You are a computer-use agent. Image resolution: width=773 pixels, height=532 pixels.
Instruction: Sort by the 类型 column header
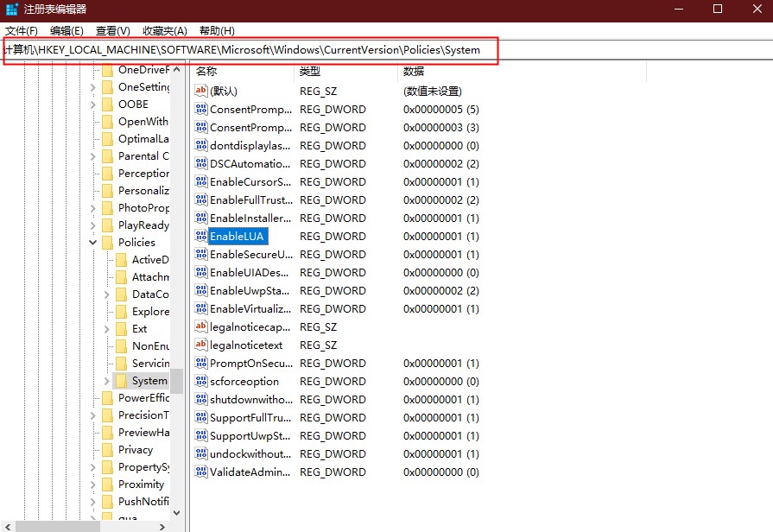(x=346, y=72)
